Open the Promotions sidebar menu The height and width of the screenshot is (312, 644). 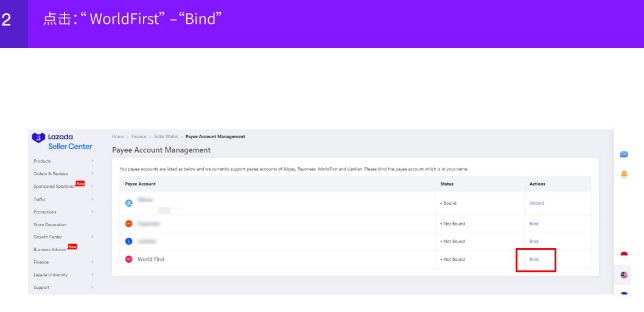tap(45, 212)
